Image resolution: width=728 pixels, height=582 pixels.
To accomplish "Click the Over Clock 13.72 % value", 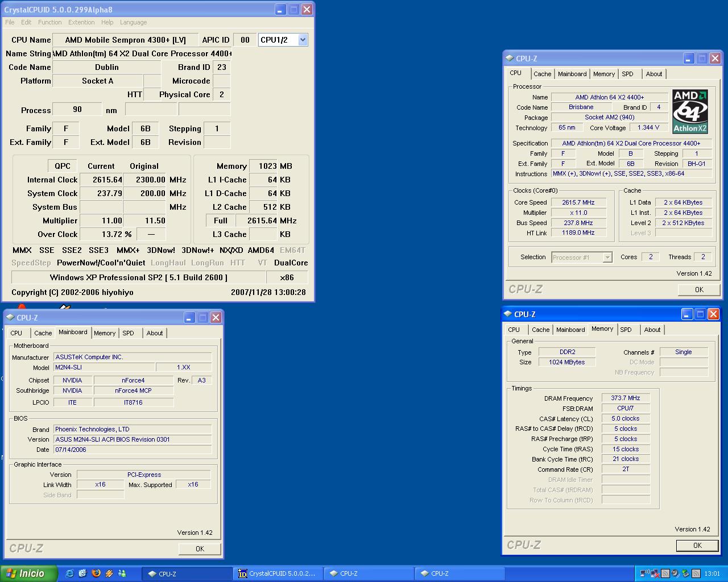I will point(101,234).
